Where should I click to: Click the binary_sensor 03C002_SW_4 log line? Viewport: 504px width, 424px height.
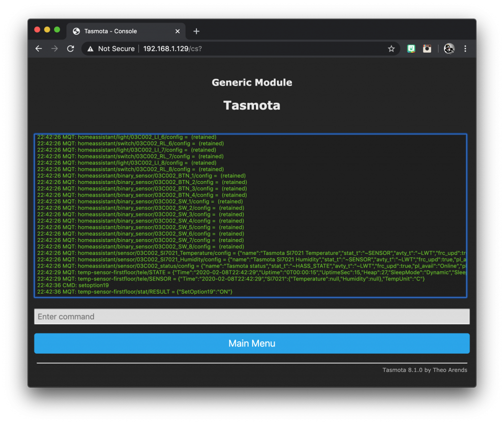click(x=140, y=221)
